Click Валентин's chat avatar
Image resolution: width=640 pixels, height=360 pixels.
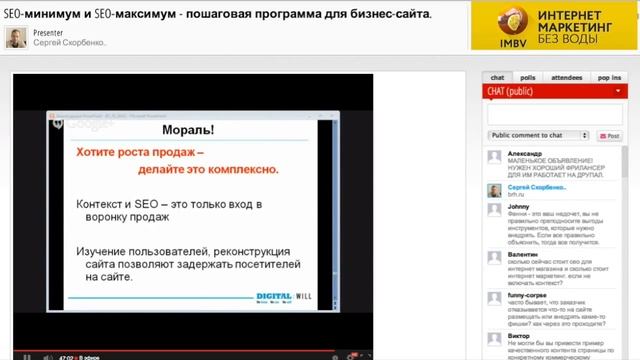tap(494, 258)
